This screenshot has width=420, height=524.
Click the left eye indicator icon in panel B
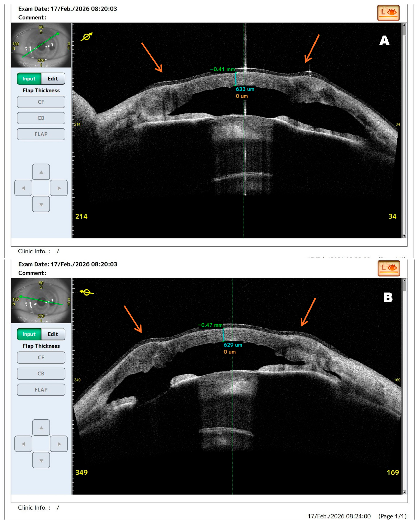389,268
